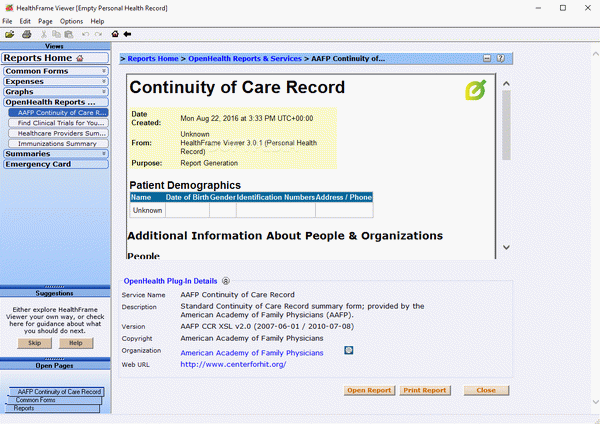Image resolution: width=600 pixels, height=424 pixels.
Task: Click the Print Report button
Action: [425, 390]
